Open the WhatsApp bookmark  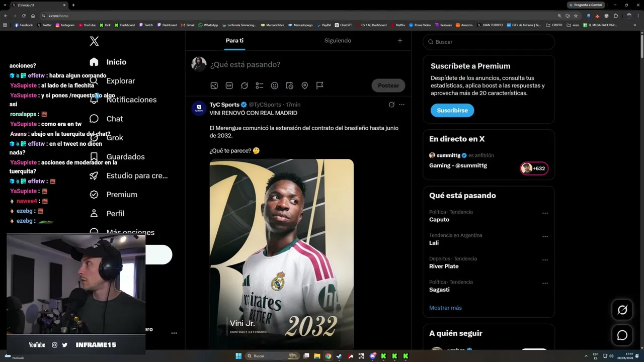[208, 25]
